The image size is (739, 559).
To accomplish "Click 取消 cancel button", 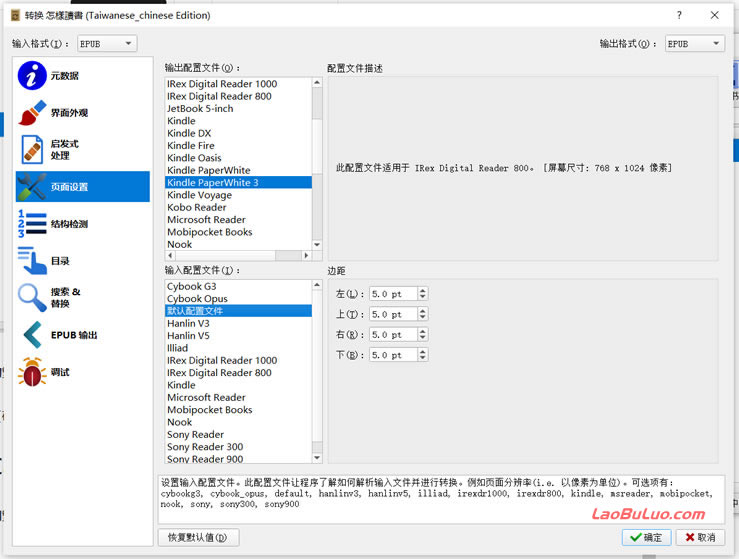I will click(x=700, y=537).
